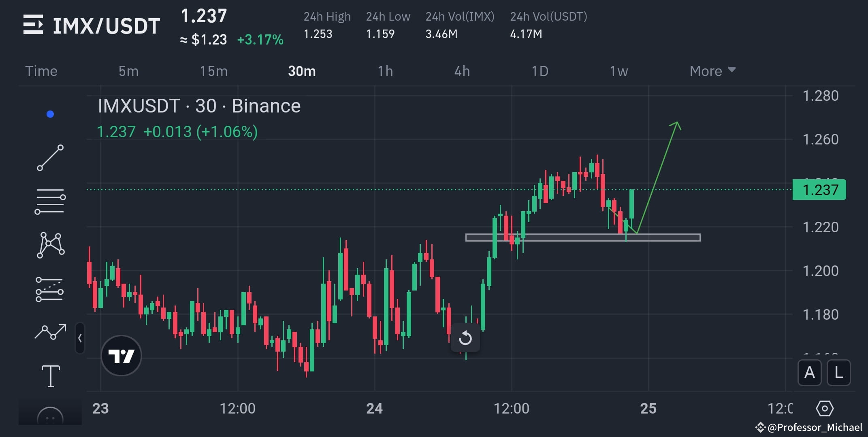Click the TradingView logo on the chart
This screenshot has width=868, height=437.
coord(121,356)
